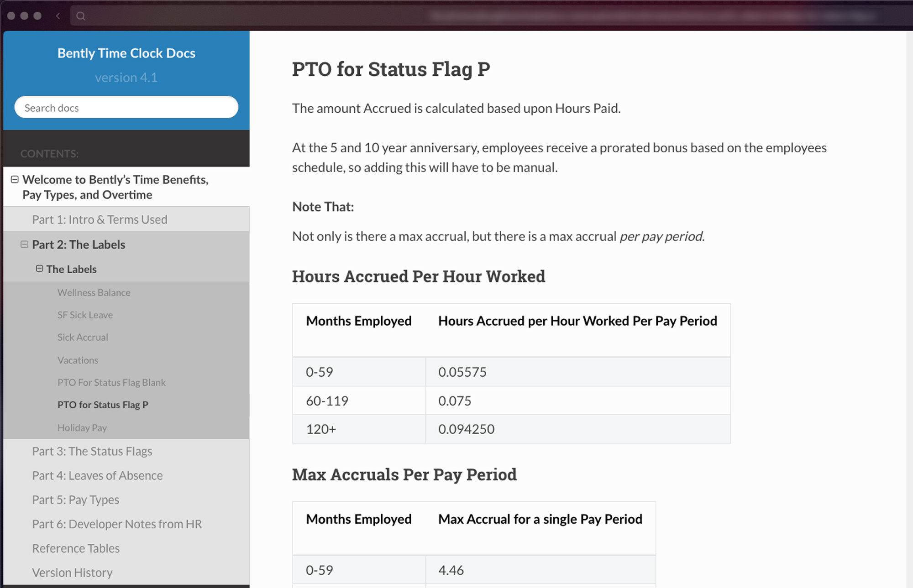Select 'PTO For Status Flag Blank'
The image size is (913, 588).
pyautogui.click(x=111, y=382)
